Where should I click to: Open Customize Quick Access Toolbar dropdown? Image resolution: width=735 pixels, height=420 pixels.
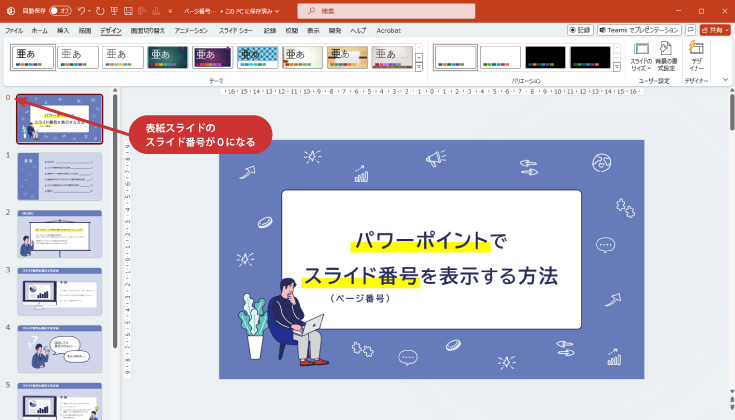click(170, 11)
